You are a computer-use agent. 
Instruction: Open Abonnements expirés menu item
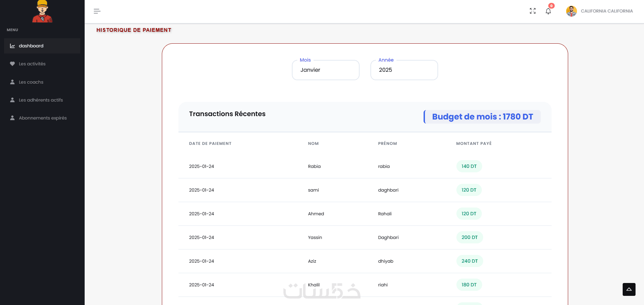click(x=43, y=118)
